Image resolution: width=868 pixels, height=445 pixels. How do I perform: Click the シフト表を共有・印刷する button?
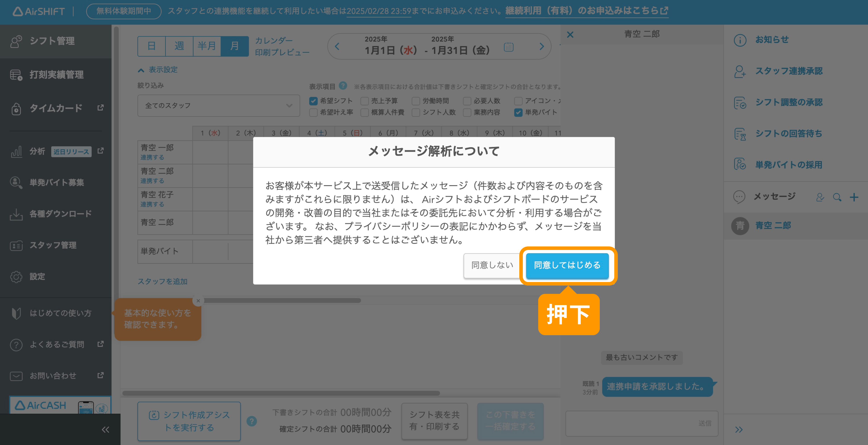point(434,421)
